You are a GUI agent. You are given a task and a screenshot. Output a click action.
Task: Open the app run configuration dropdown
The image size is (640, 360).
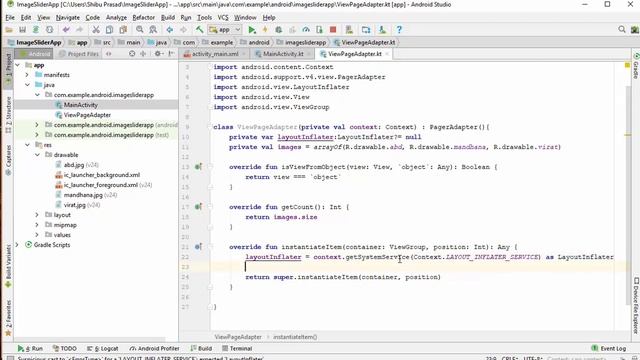click(224, 30)
